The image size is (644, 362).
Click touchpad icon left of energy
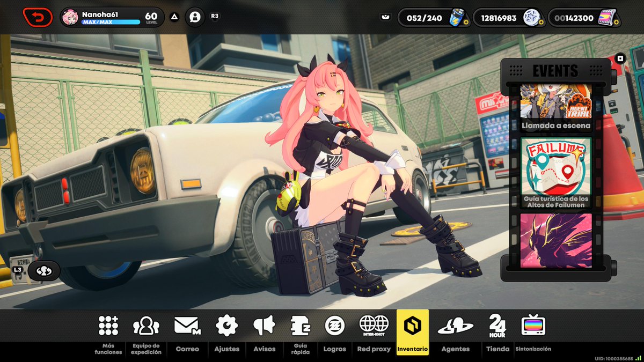385,17
